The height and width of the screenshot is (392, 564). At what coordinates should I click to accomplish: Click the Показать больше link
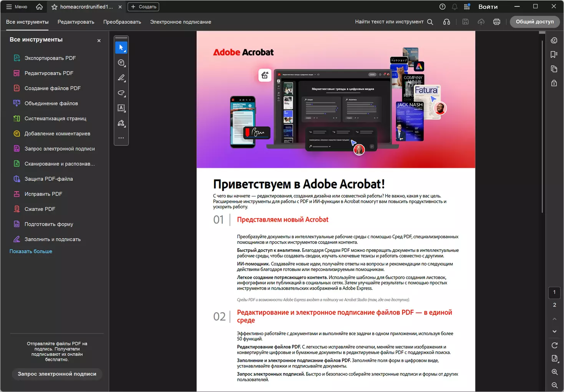pos(31,251)
